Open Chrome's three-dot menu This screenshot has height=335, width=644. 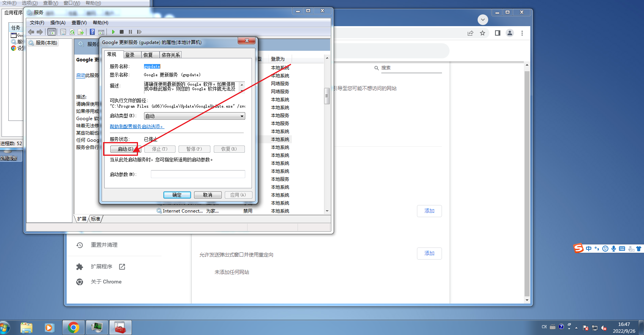coord(522,33)
